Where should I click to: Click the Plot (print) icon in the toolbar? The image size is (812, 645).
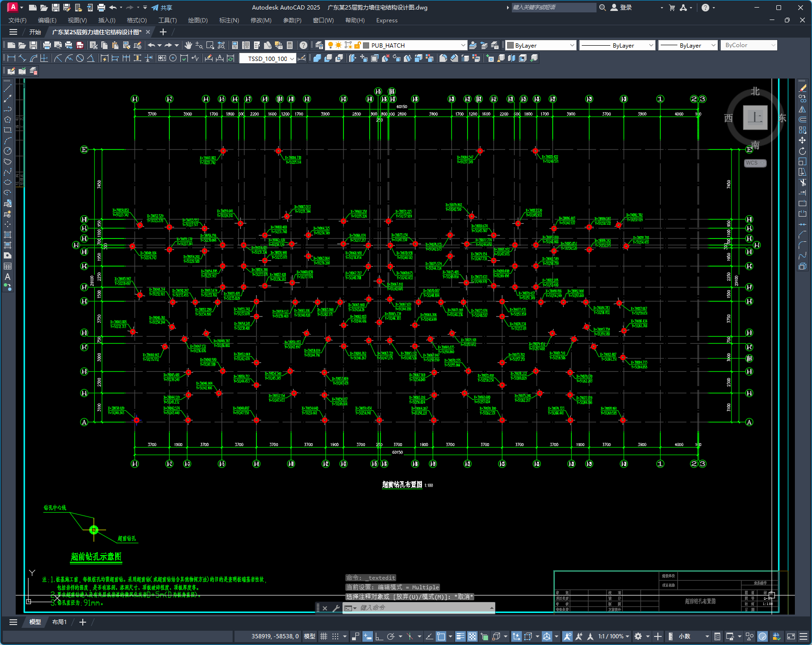tap(47, 45)
